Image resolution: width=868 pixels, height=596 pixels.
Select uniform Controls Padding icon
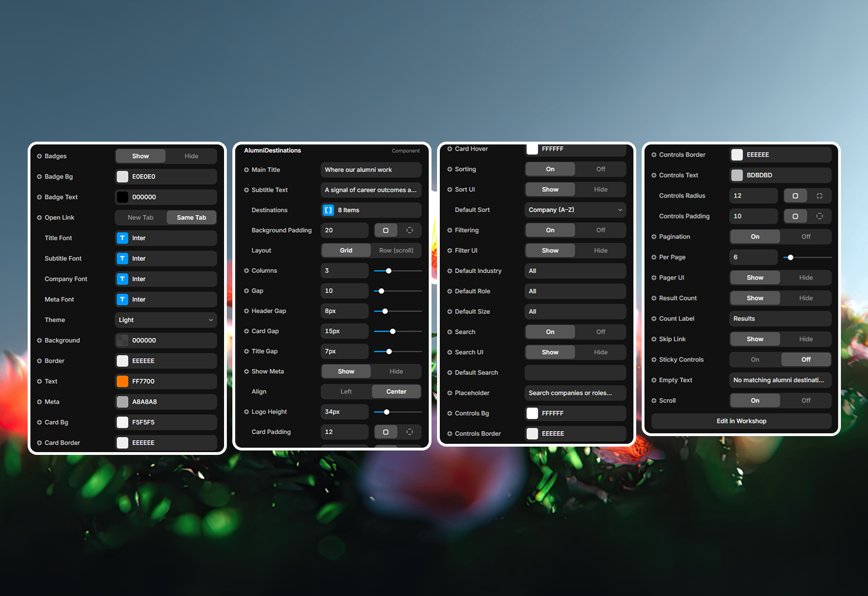[795, 216]
